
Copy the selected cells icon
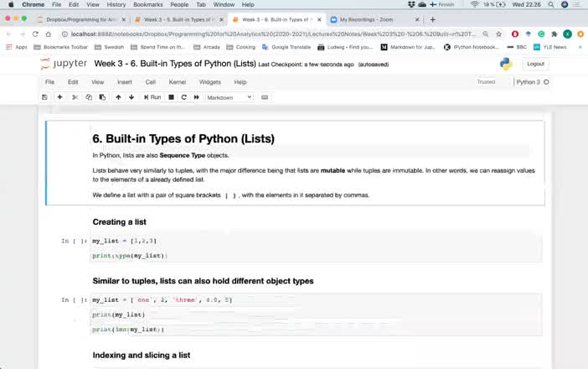89,97
